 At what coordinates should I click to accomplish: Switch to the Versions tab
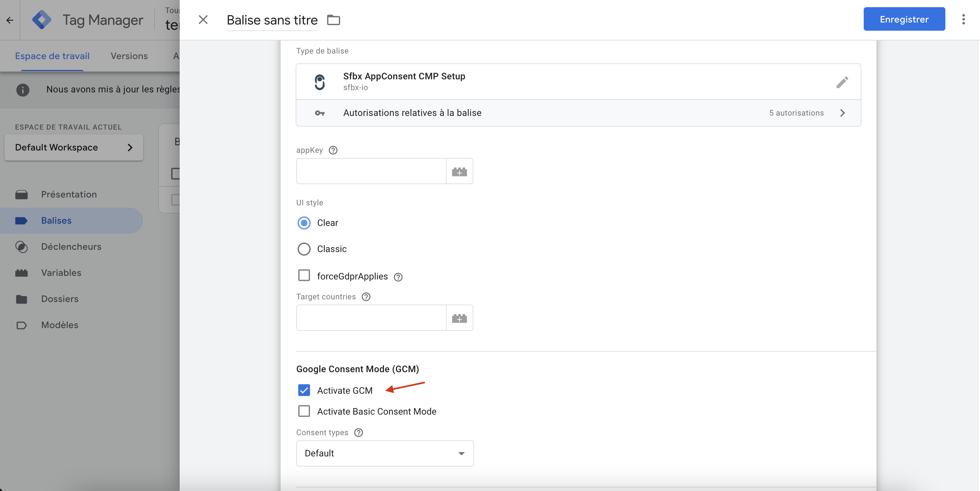point(129,56)
